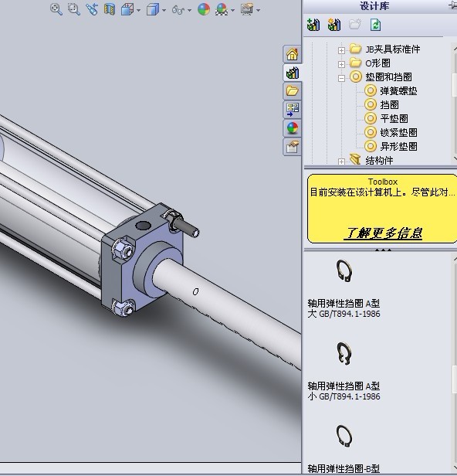The image size is (457, 476).
Task: Click the 轴用弹性挡圈 A型 大 GB/T894.1-1986 label
Action: [344, 308]
